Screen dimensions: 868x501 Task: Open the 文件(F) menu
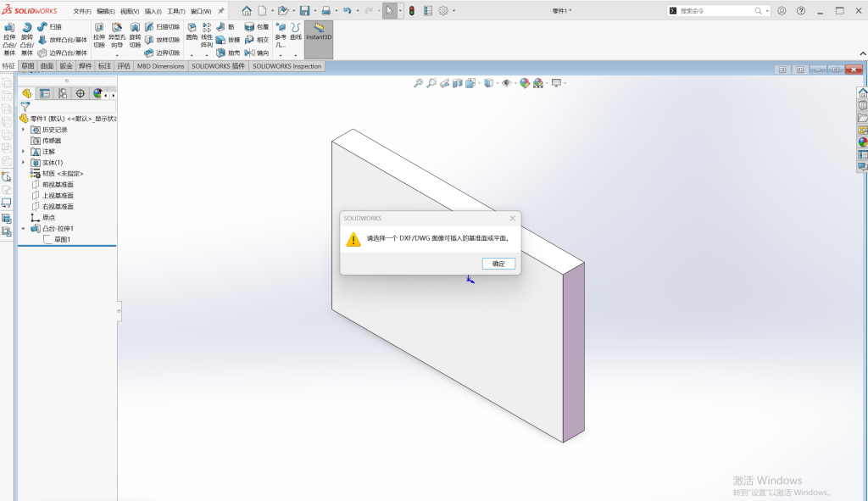tap(82, 11)
